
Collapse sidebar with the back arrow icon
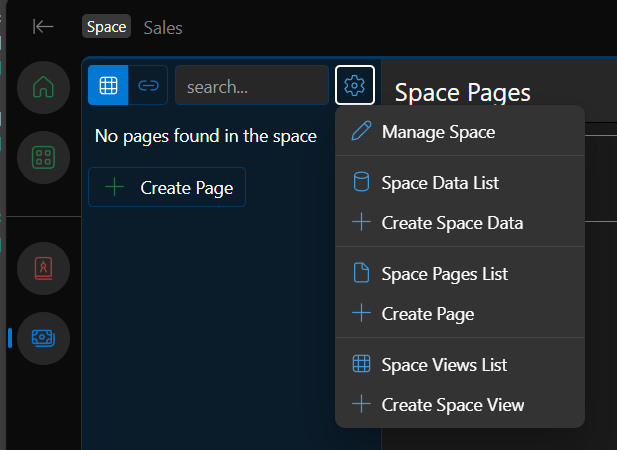[43, 27]
